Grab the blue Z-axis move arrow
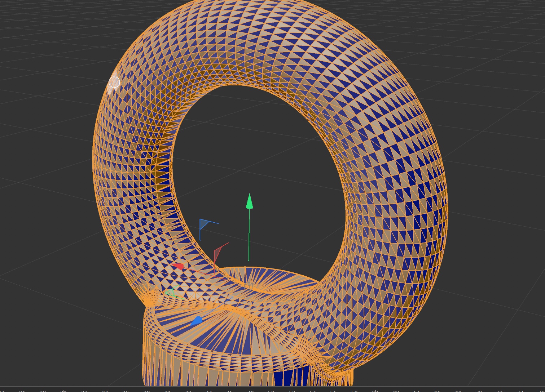 click(197, 320)
